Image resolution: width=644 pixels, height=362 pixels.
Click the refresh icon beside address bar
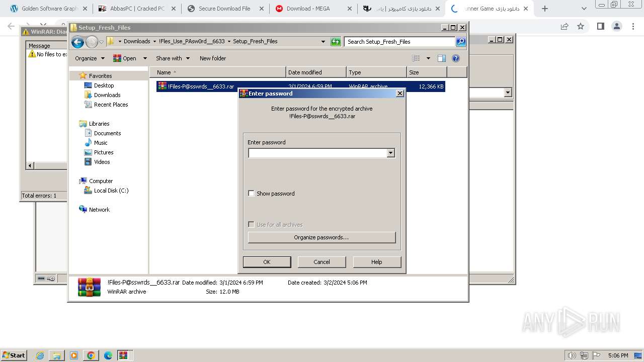(x=336, y=42)
